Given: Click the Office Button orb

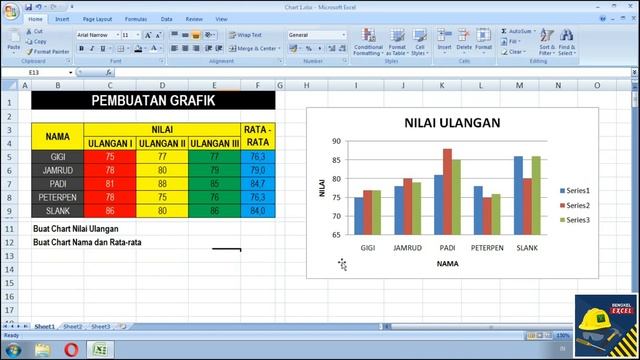Looking at the screenshot, I should point(11,11).
